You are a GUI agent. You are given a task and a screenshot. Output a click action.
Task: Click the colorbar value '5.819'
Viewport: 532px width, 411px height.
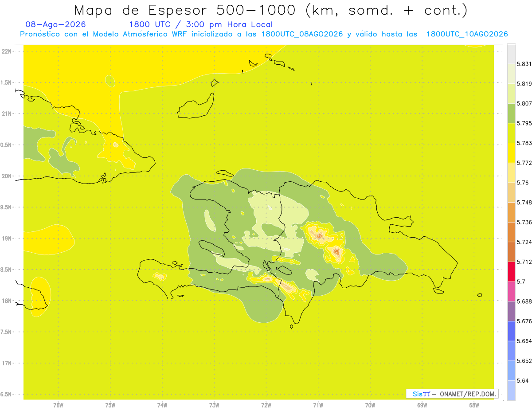[x=524, y=83]
